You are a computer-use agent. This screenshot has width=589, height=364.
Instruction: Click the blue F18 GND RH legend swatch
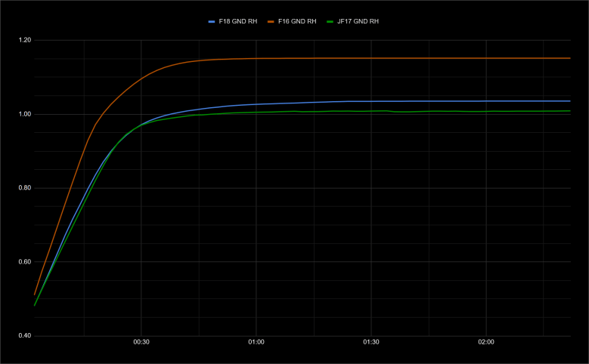(212, 22)
